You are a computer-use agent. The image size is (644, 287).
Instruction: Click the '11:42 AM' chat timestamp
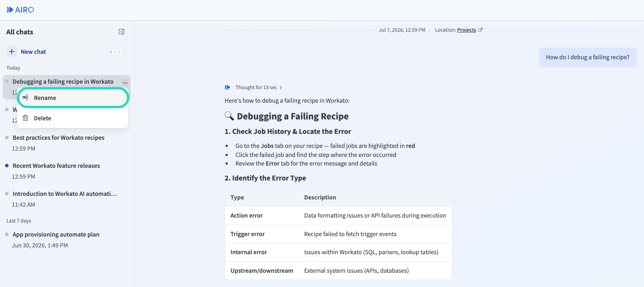point(24,205)
